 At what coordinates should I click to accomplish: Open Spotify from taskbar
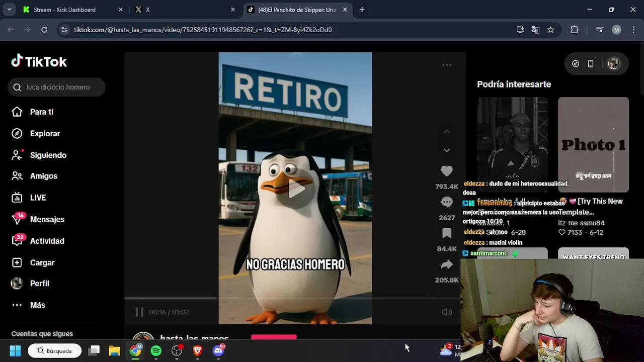click(156, 350)
